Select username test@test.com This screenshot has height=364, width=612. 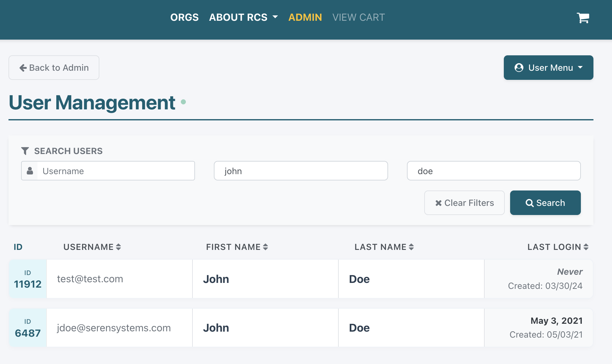click(x=90, y=279)
